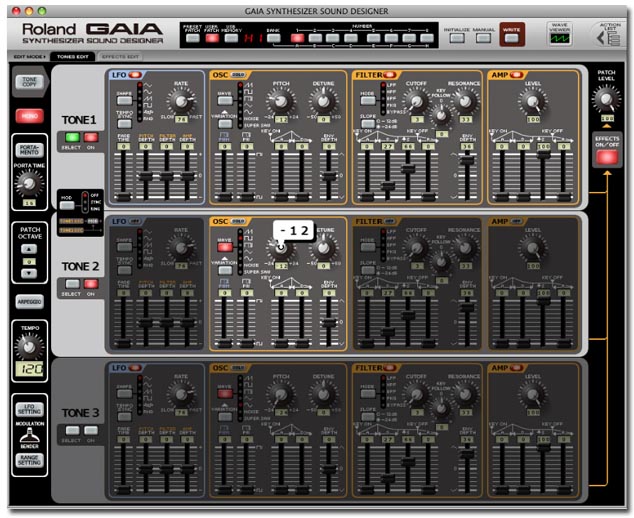
Task: Lower Patch Octave with down arrow
Action: pos(29,273)
